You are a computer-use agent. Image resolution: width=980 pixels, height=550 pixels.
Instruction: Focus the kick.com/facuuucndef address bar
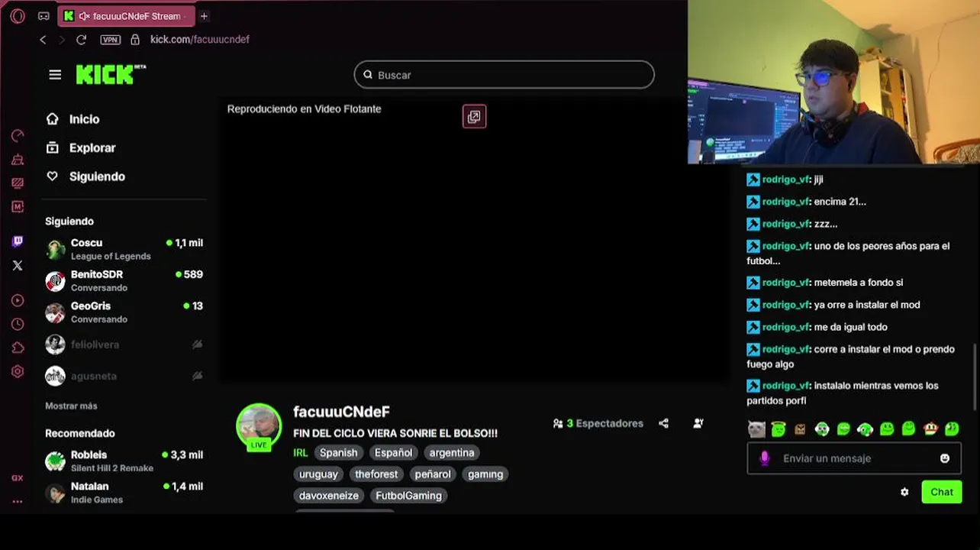pos(200,40)
